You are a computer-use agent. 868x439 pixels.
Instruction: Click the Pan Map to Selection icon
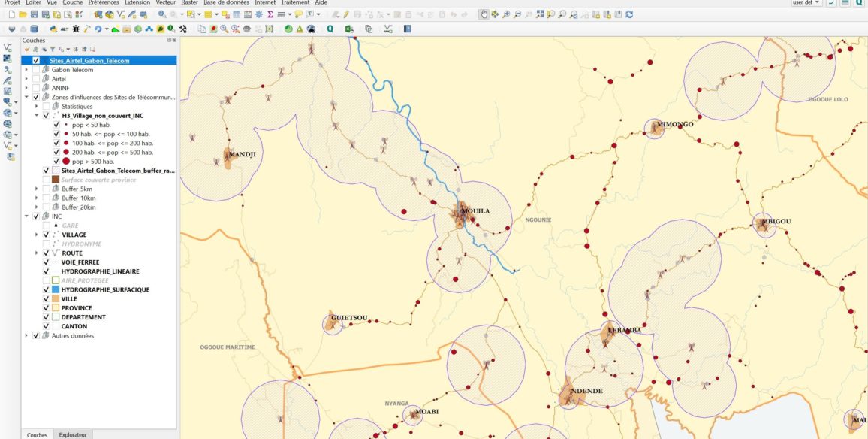tap(495, 14)
